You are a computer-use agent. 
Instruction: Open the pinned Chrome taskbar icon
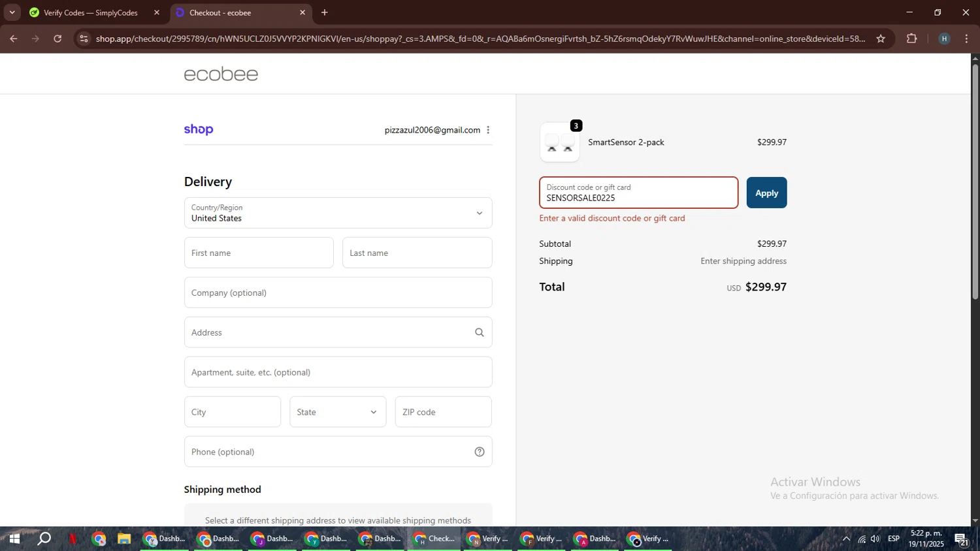[99, 539]
